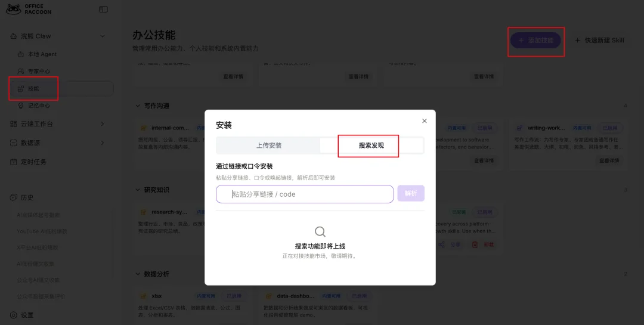Open history item 公众号AI爆文收集
644x325 pixels.
point(38,280)
